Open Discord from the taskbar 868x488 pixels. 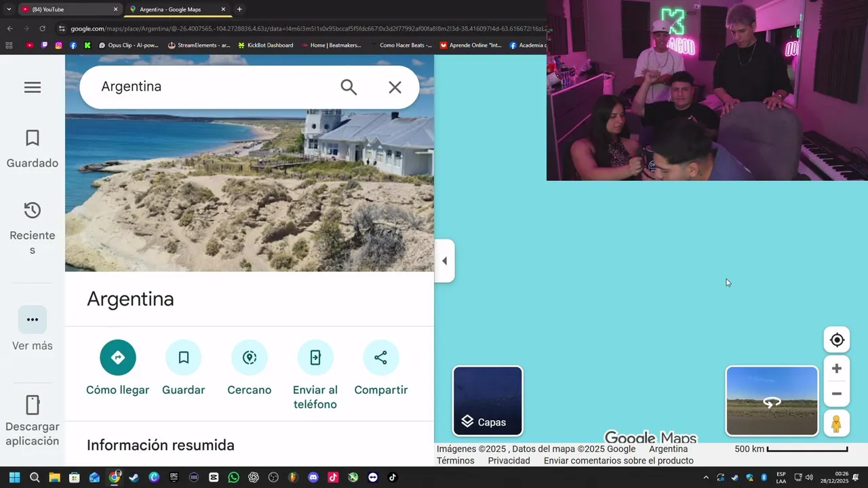[313, 477]
